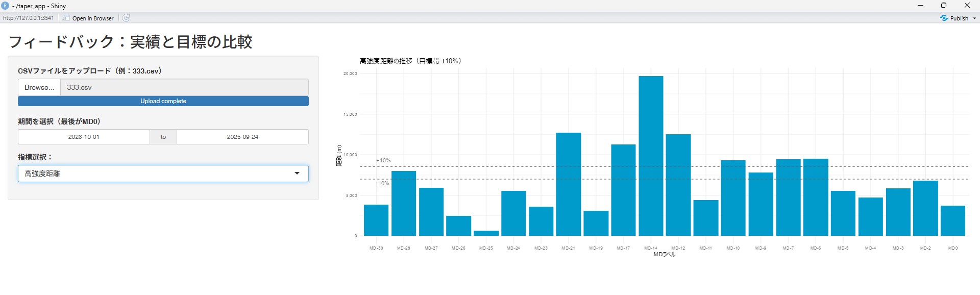Reload the app with the refresh icon

[126, 18]
